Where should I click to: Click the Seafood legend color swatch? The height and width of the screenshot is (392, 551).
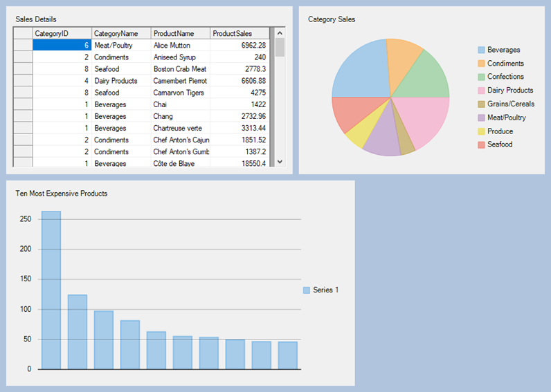pos(481,144)
